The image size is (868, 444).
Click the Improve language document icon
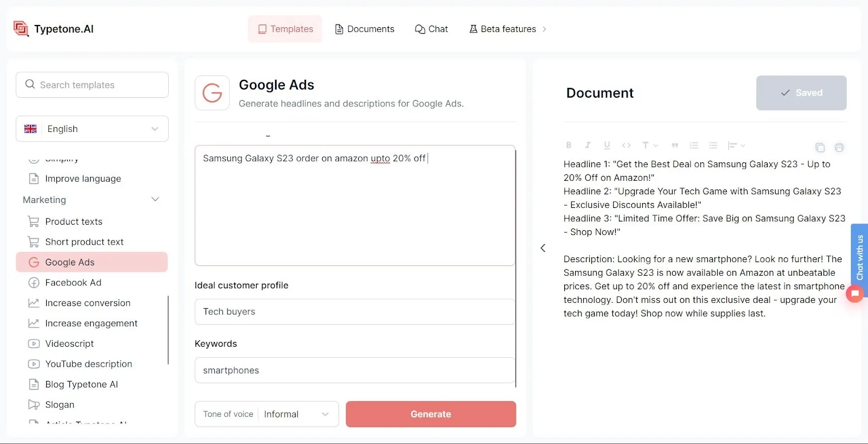coord(34,179)
